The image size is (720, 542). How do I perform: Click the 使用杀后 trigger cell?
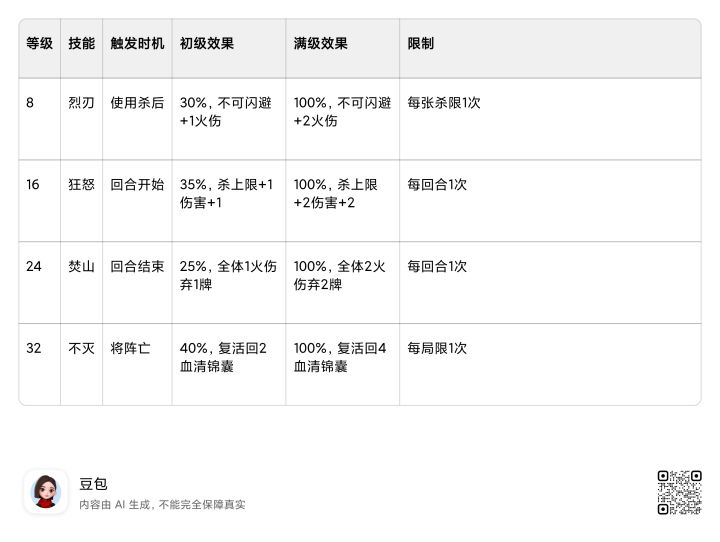[x=137, y=102]
